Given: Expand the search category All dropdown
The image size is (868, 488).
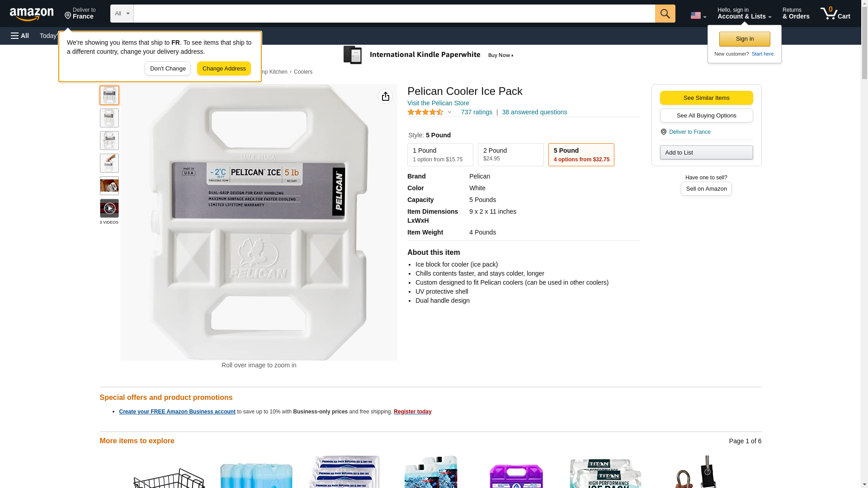Looking at the screenshot, I should pos(122,14).
